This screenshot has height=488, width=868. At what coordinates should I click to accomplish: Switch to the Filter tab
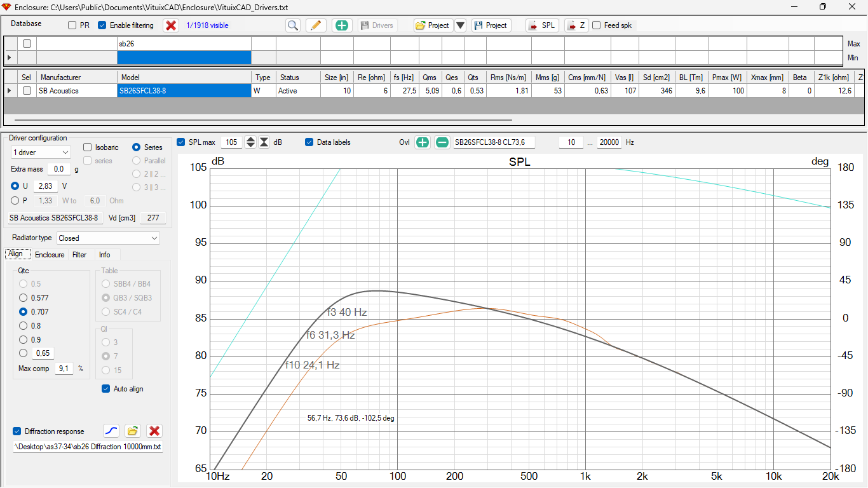(79, 255)
